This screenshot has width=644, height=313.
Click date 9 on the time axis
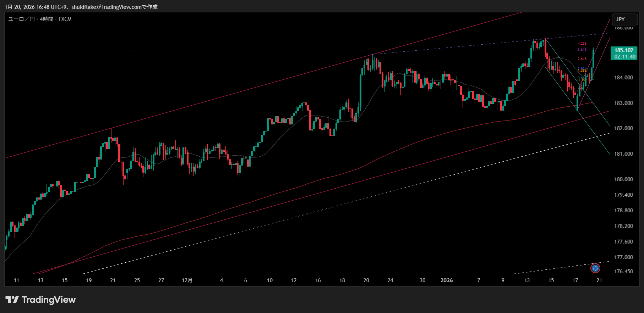coord(503,280)
